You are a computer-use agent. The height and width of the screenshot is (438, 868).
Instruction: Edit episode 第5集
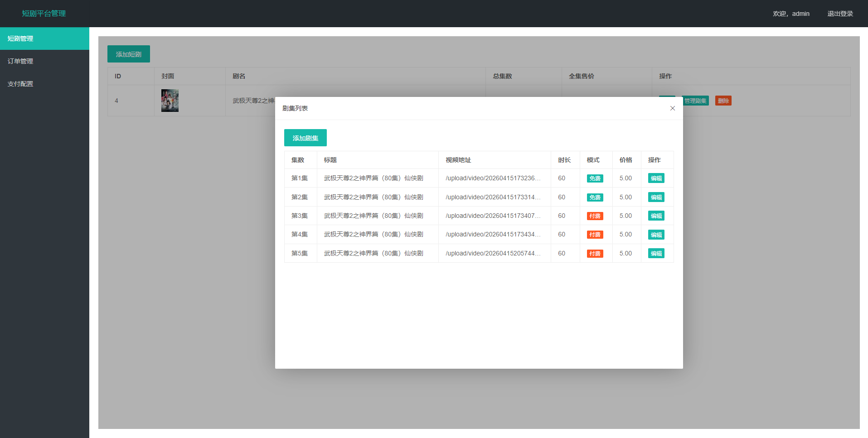[656, 254]
